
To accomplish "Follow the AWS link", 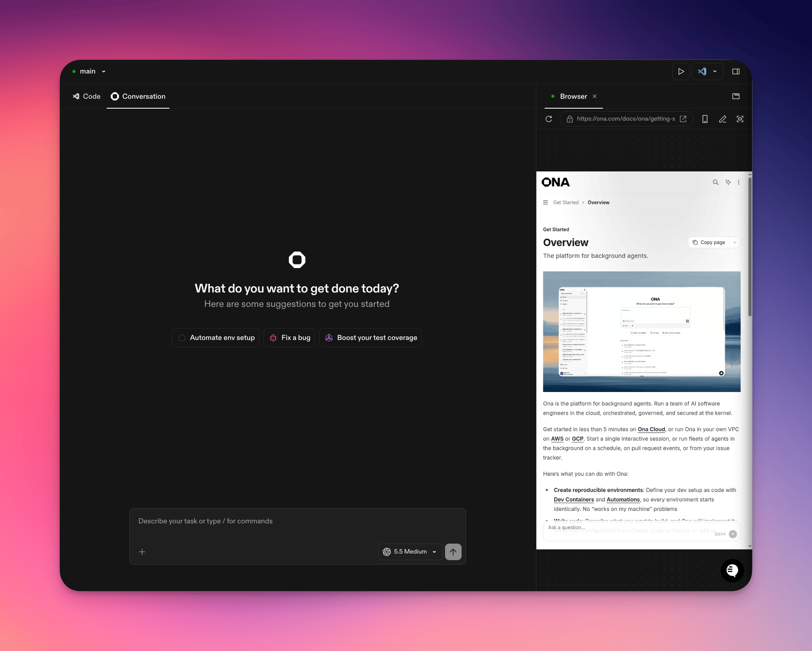I will [x=557, y=439].
